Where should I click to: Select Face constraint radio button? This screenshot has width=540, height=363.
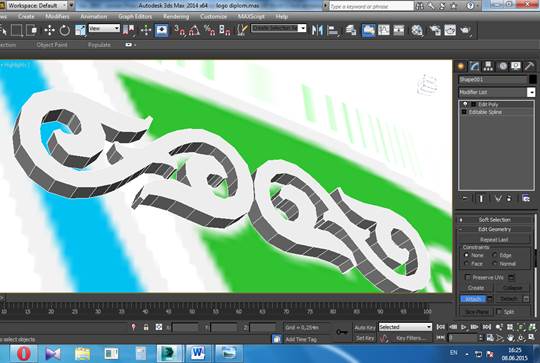[466, 264]
